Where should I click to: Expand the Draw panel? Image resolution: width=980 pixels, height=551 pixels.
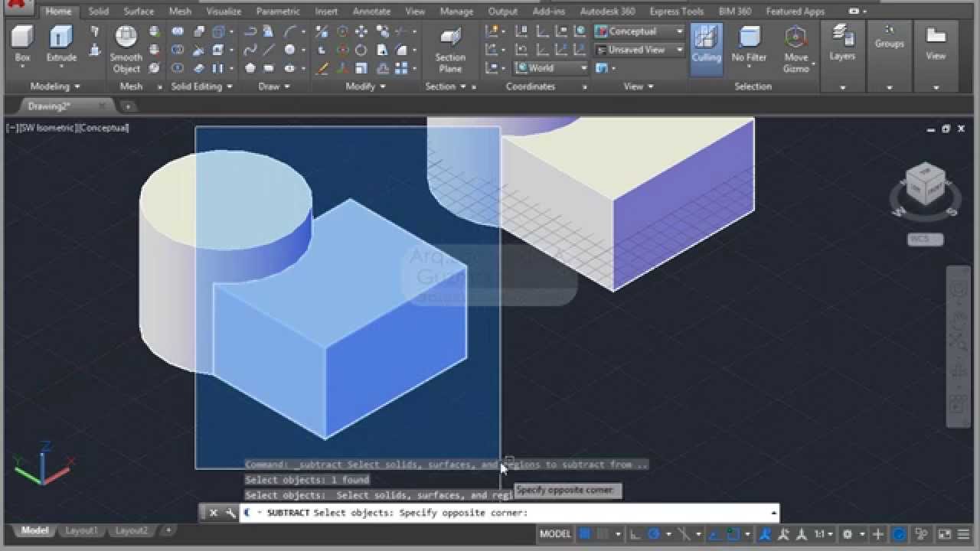click(273, 86)
